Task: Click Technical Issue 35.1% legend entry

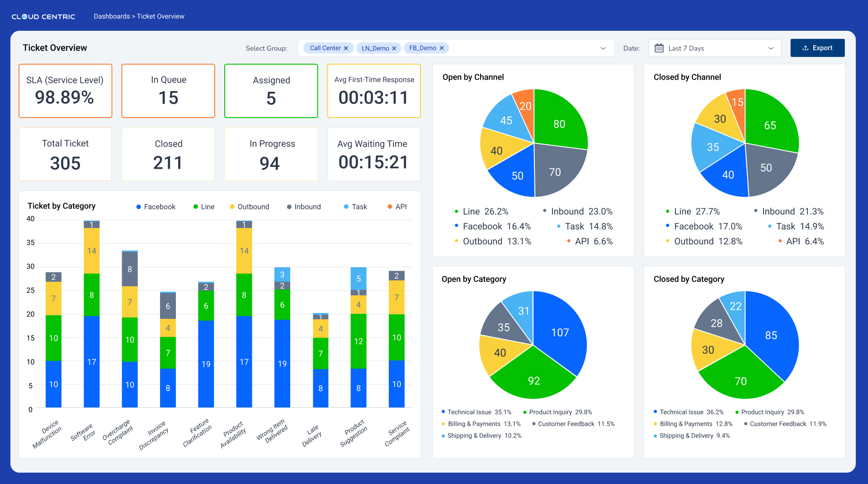Action: click(x=476, y=412)
